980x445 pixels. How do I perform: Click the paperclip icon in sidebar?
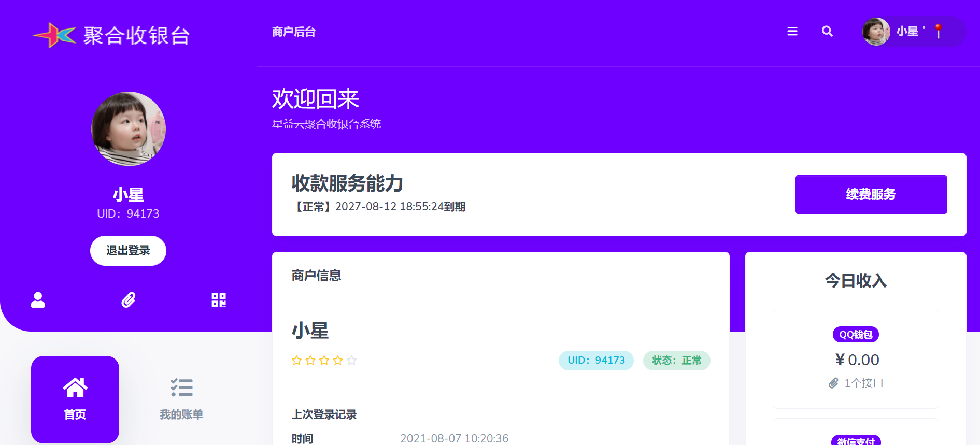click(129, 300)
